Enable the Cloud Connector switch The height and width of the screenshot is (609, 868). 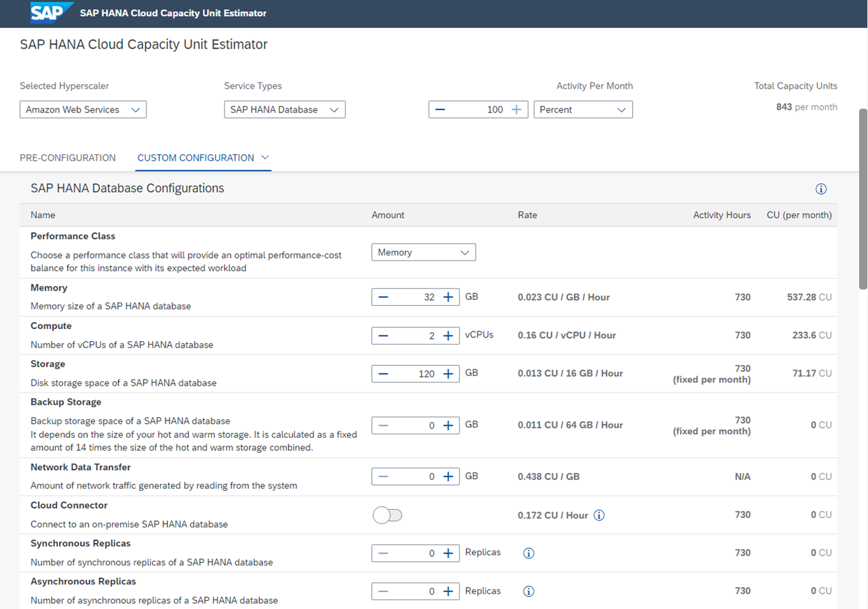(387, 515)
